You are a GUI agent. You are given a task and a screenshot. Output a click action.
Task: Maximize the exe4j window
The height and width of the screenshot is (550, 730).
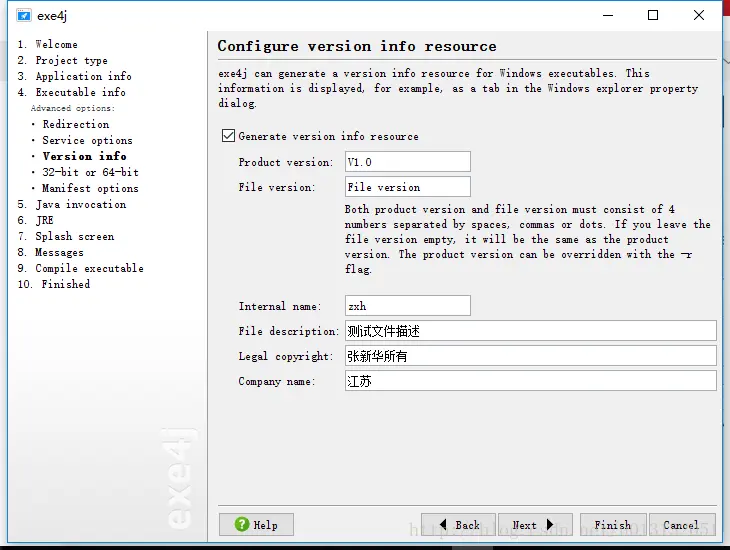coord(653,15)
